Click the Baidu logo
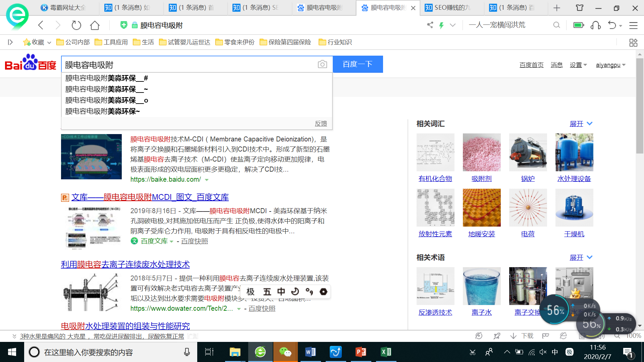 (x=31, y=62)
